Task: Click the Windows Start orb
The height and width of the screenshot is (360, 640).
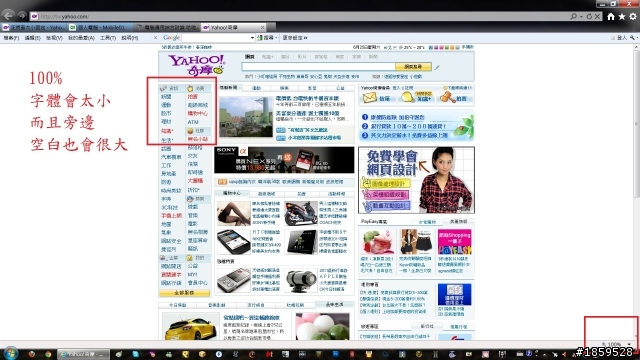Action: 10,353
